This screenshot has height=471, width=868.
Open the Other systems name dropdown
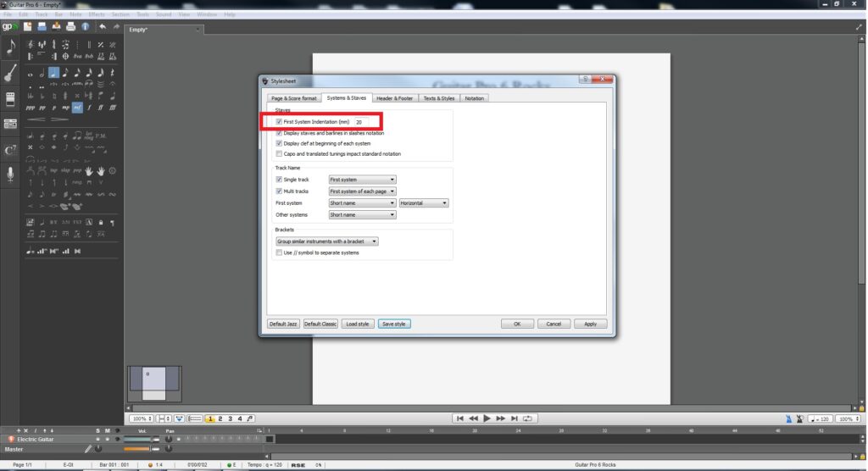(362, 214)
